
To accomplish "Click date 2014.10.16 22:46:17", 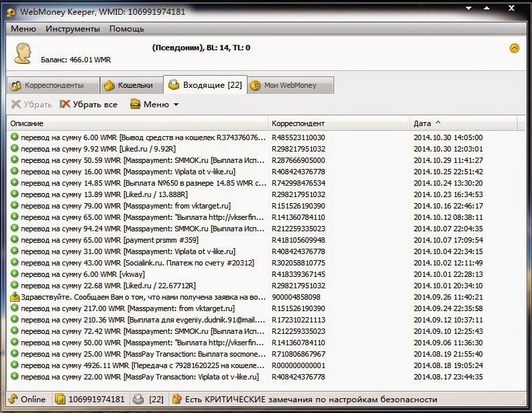I will (x=448, y=206).
